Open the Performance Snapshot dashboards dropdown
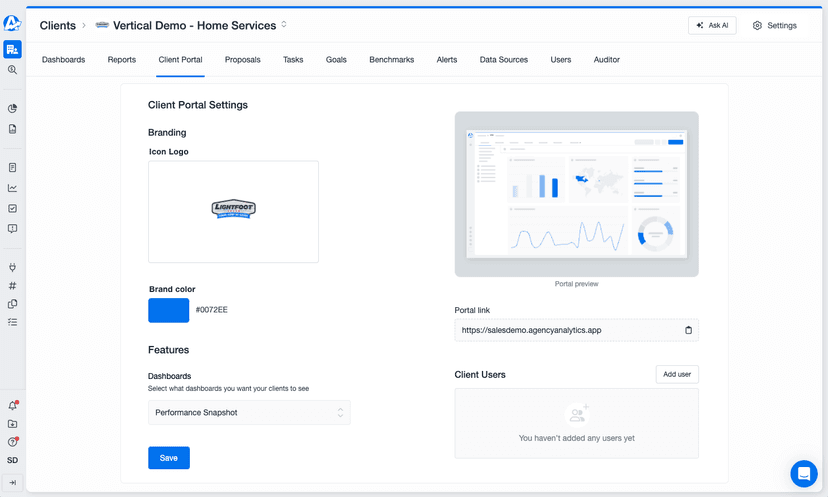The image size is (828, 497). pyautogui.click(x=249, y=412)
